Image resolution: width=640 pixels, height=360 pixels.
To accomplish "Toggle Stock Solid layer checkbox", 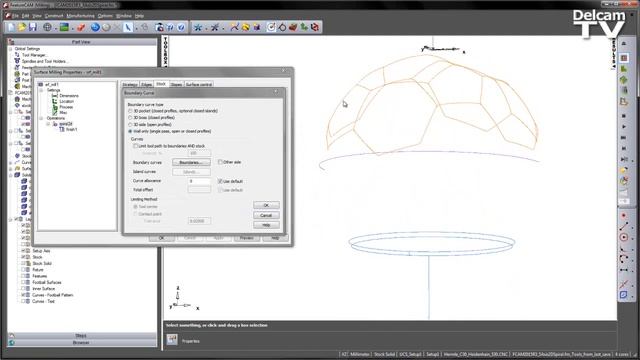I will (x=24, y=263).
